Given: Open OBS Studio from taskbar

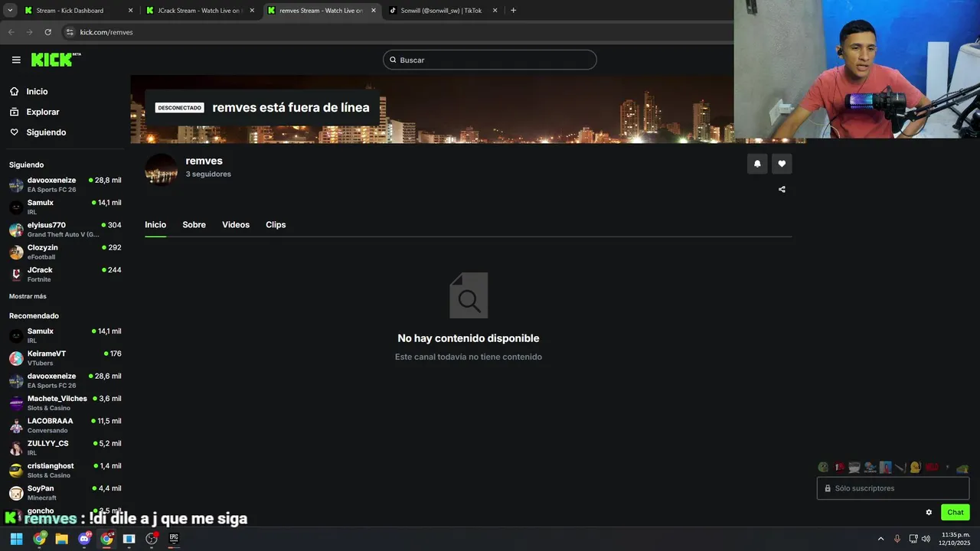Looking at the screenshot, I should 152,539.
